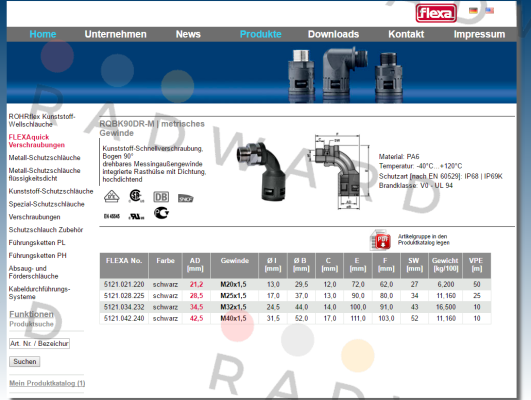Open Mein Produktkatalog (1) link
This screenshot has width=531, height=400.
coord(47,383)
